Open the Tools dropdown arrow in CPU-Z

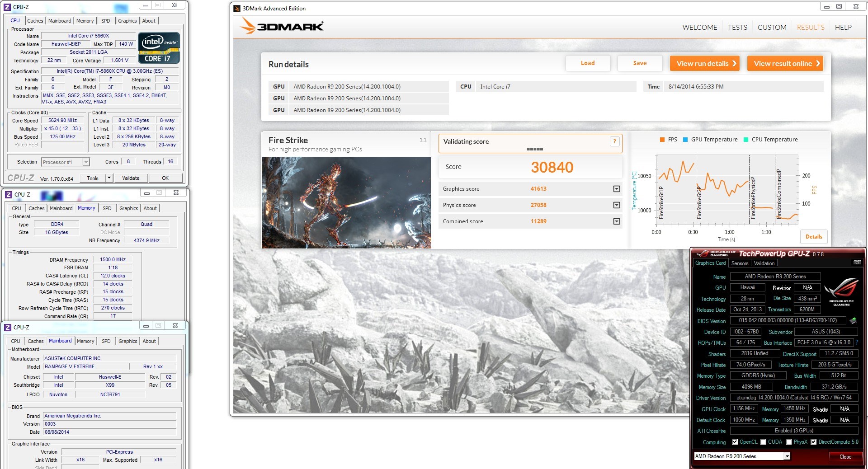(108, 178)
